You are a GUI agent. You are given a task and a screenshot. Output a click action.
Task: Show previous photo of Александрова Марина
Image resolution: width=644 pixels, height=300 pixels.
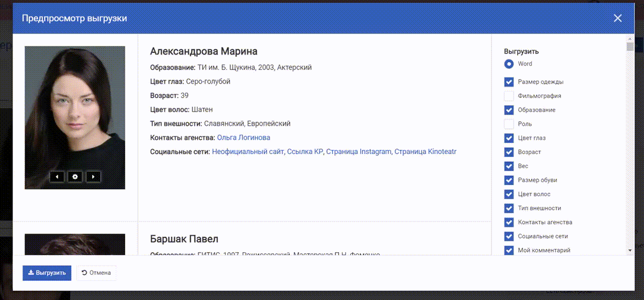[57, 177]
